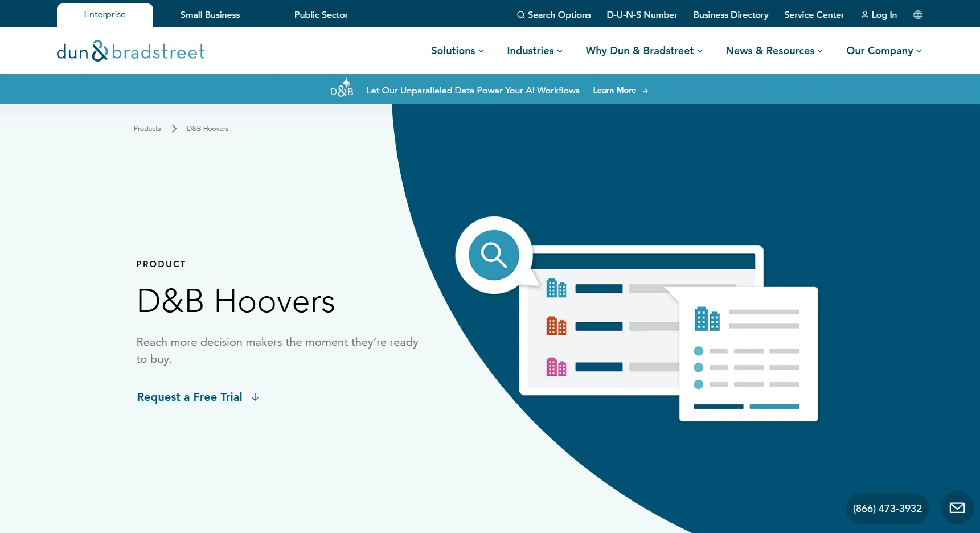Click the AI Workflows banner text

tap(473, 91)
